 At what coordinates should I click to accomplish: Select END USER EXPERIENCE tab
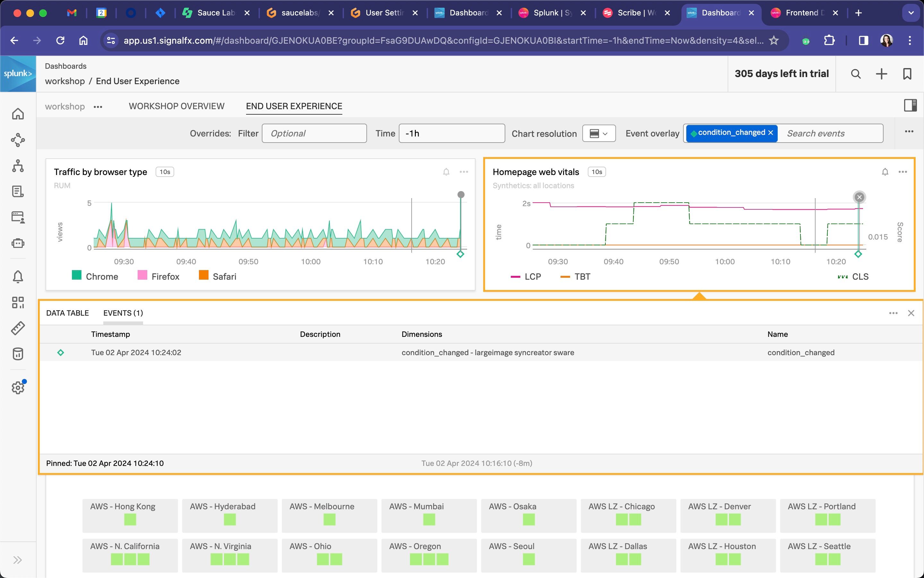pyautogui.click(x=294, y=106)
